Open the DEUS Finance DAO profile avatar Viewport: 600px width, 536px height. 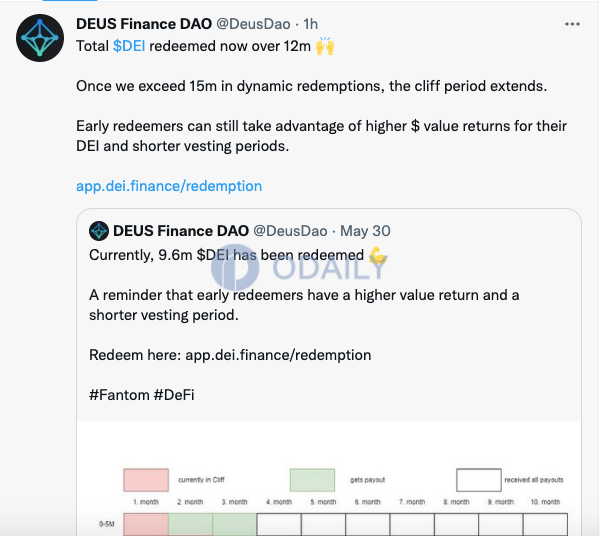pos(40,38)
